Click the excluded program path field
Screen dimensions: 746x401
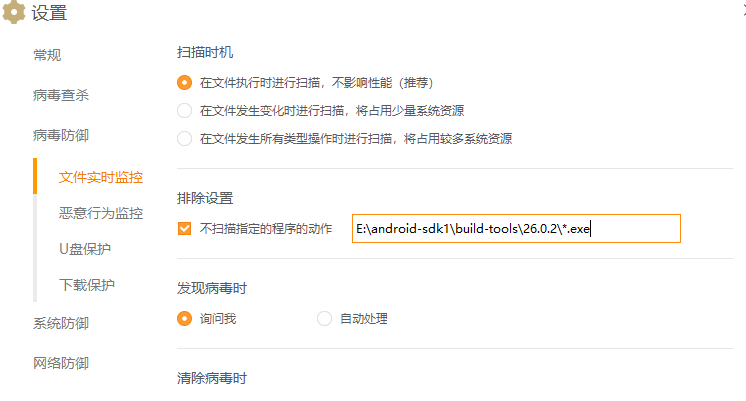point(516,229)
